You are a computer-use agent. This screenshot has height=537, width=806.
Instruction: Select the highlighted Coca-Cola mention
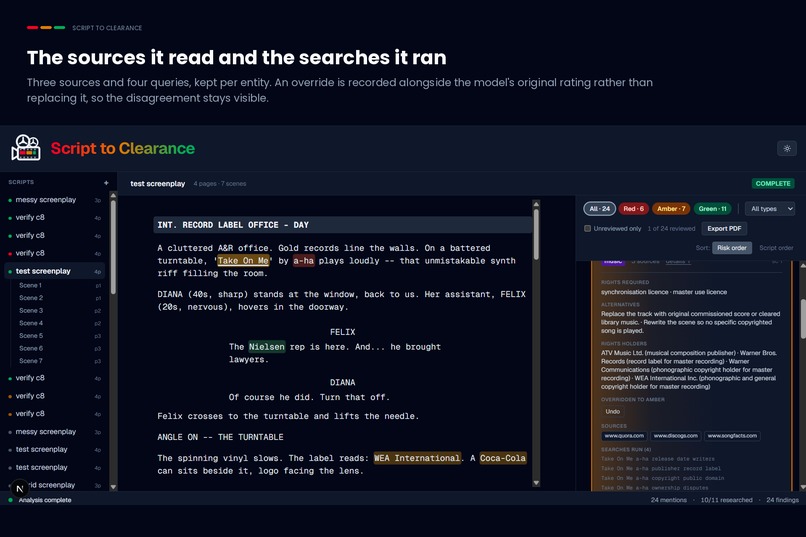tap(503, 458)
